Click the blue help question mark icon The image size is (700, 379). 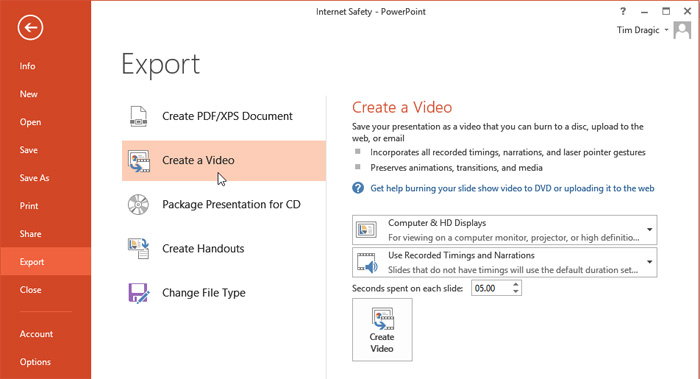click(358, 188)
